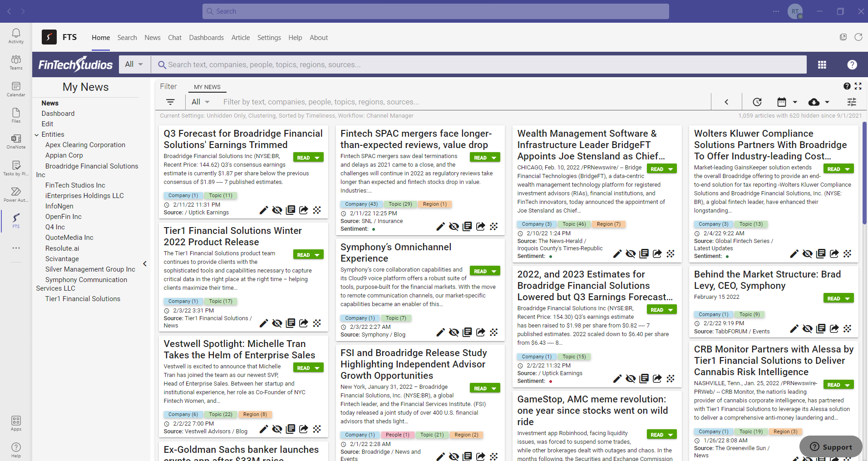Open the Calendar icon in left rail
Viewport: 868px width, 461px height.
[x=16, y=89]
